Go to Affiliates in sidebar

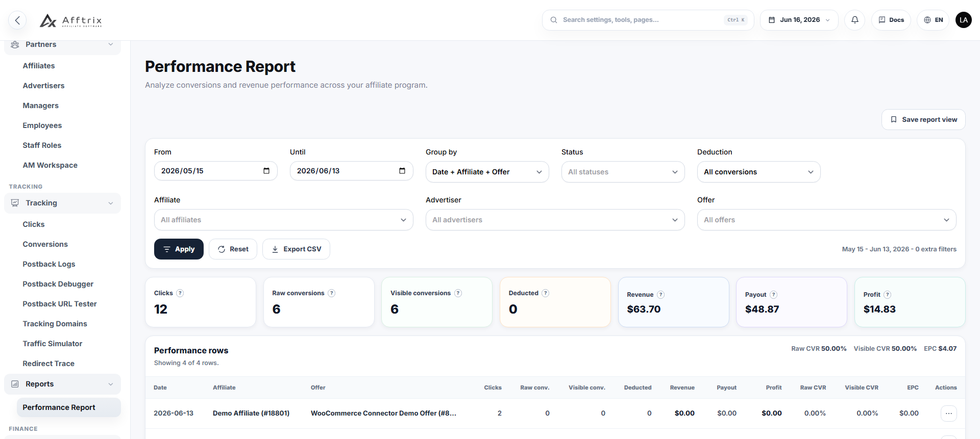(39, 66)
